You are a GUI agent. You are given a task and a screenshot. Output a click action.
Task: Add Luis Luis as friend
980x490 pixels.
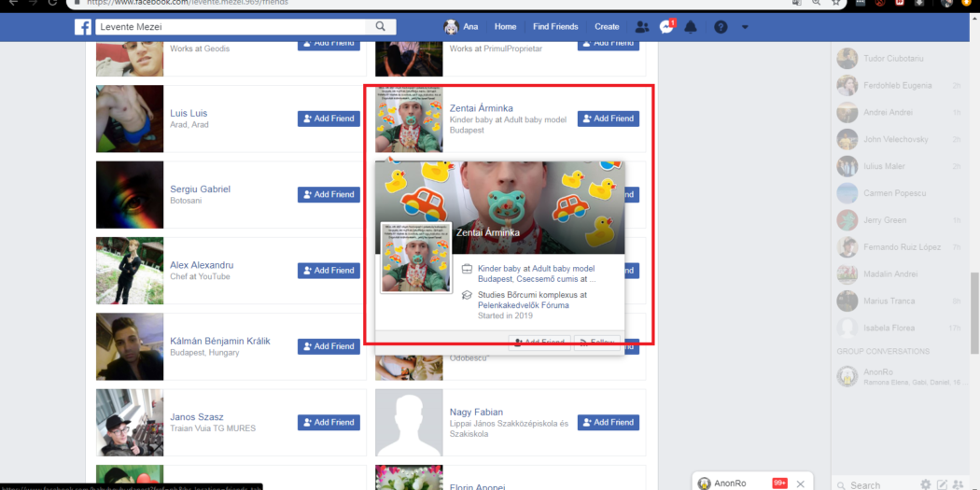pyautogui.click(x=329, y=119)
